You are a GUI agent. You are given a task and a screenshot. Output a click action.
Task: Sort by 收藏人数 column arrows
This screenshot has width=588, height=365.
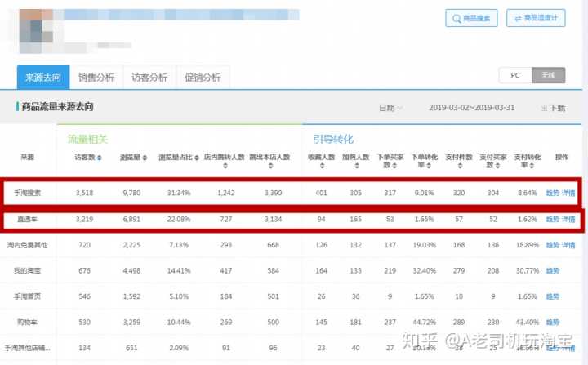pos(322,166)
